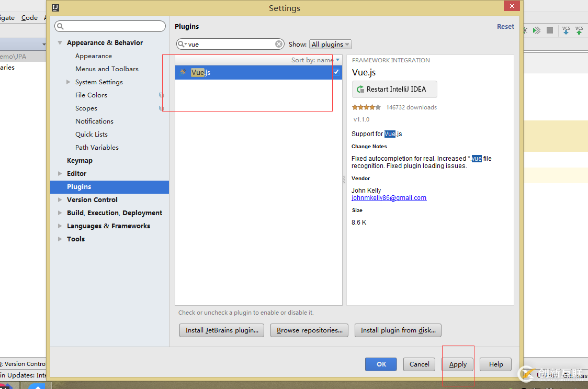Click Install plugin from disk... button
588x389 pixels.
(398, 330)
